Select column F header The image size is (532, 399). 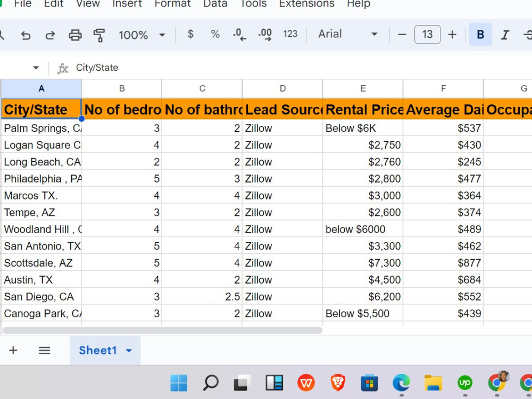pyautogui.click(x=444, y=88)
